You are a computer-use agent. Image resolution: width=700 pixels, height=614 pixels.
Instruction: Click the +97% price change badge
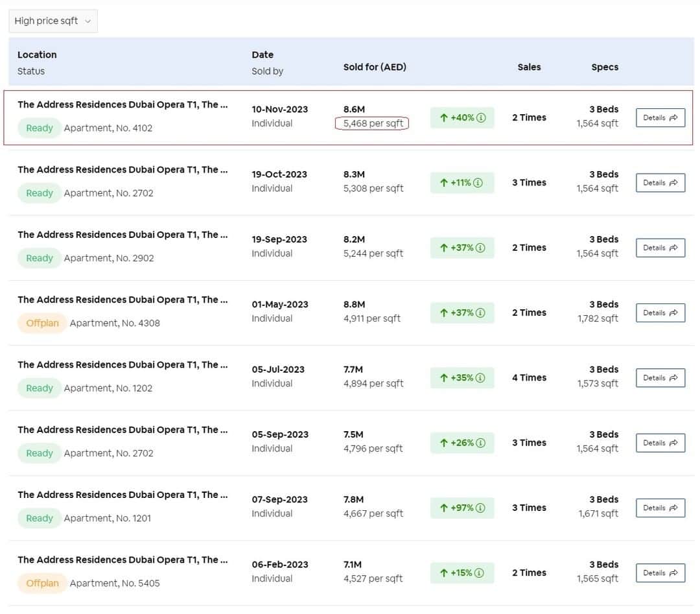[462, 508]
